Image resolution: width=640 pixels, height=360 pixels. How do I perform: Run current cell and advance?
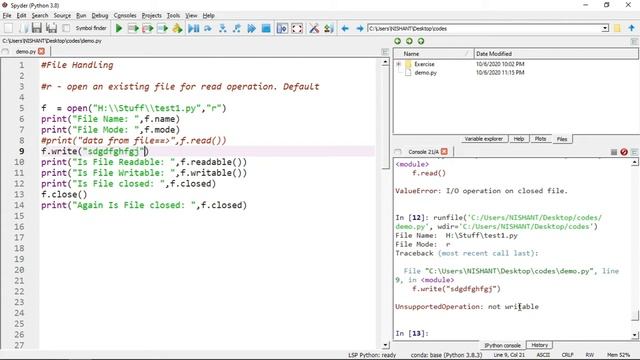148,28
